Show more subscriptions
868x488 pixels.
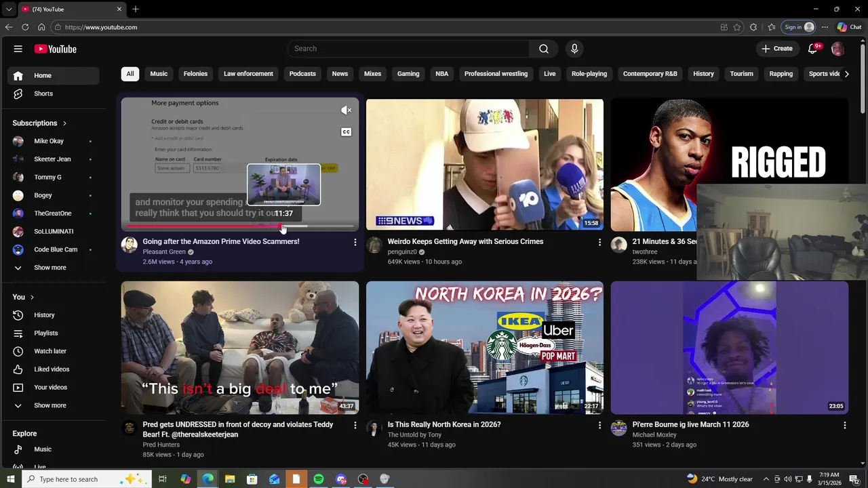(x=54, y=268)
